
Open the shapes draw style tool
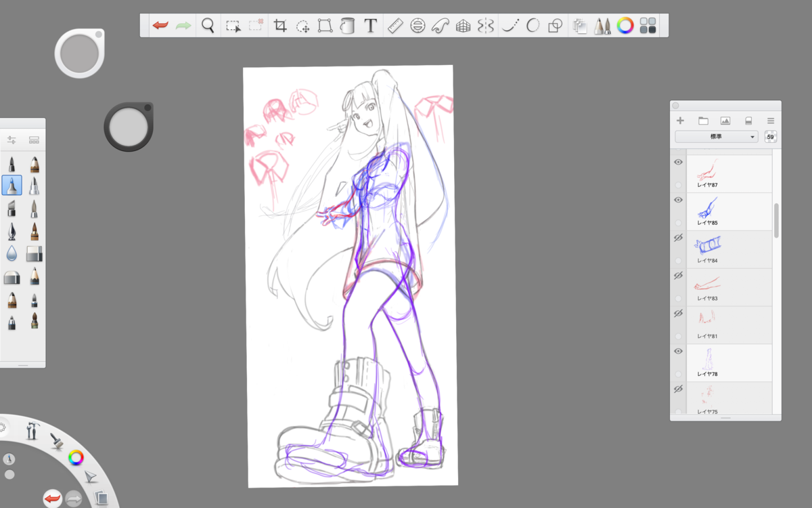(x=555, y=26)
